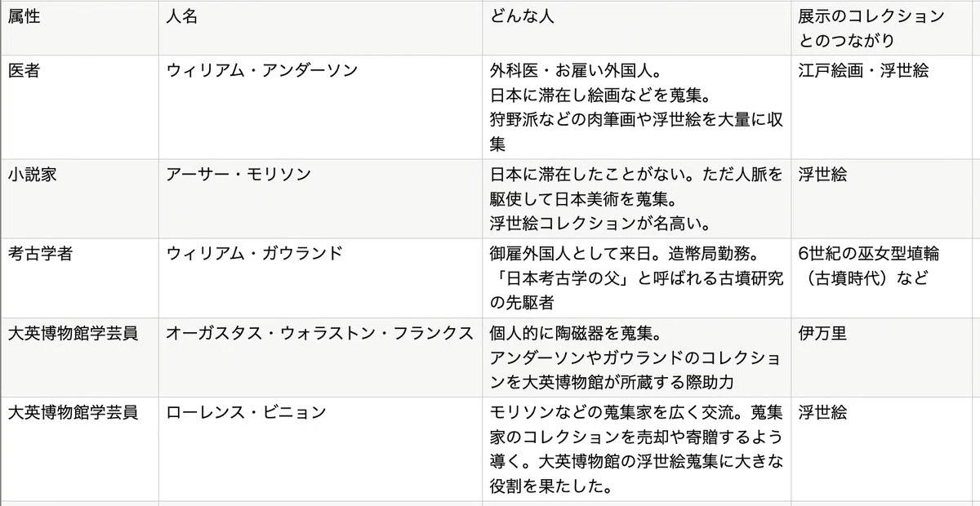Click the description cell mentioning 日本考古学の父
The width and height of the screenshot is (980, 506).
click(636, 277)
